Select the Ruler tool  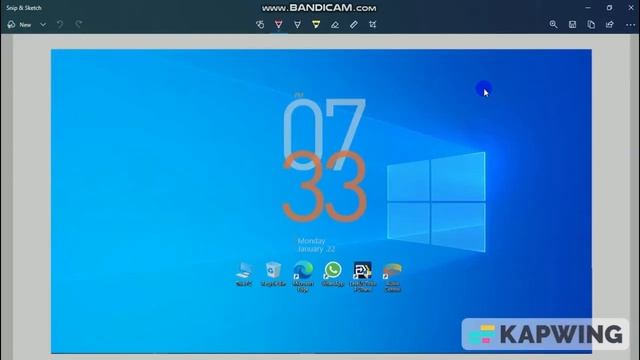[x=353, y=24]
